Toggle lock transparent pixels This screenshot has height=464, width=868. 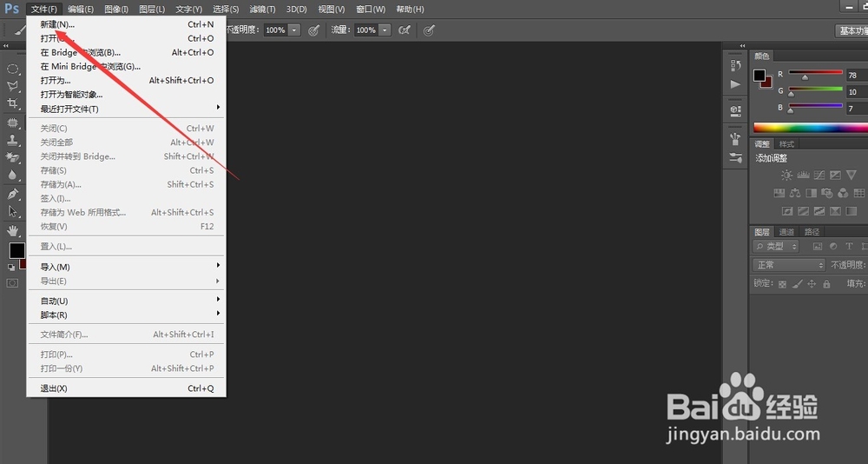click(782, 284)
